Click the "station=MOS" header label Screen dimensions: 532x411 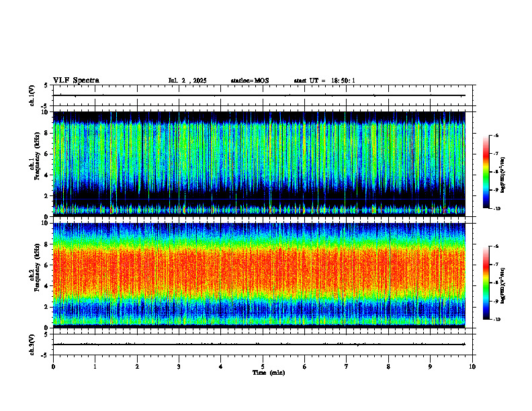coord(250,81)
